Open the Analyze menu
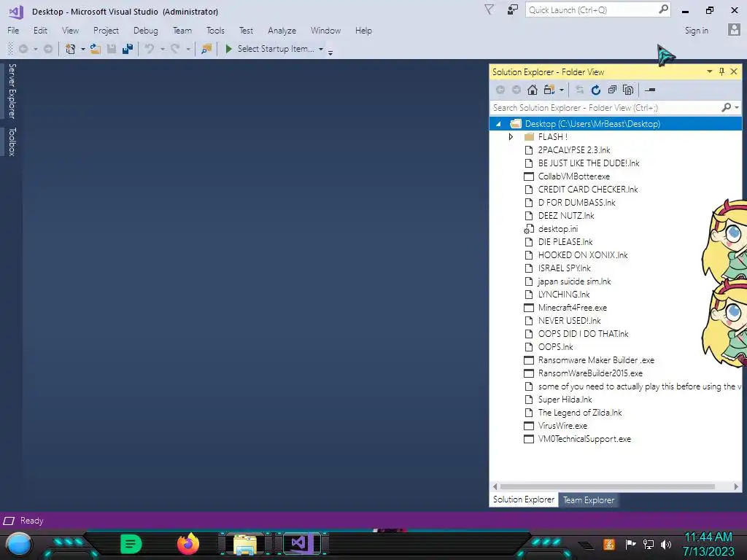The width and height of the screenshot is (747, 560). tap(282, 31)
